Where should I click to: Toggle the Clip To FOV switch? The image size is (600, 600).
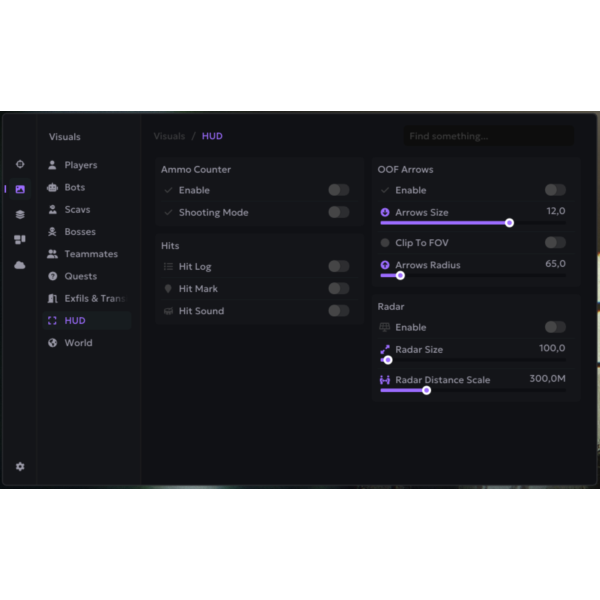pos(555,243)
